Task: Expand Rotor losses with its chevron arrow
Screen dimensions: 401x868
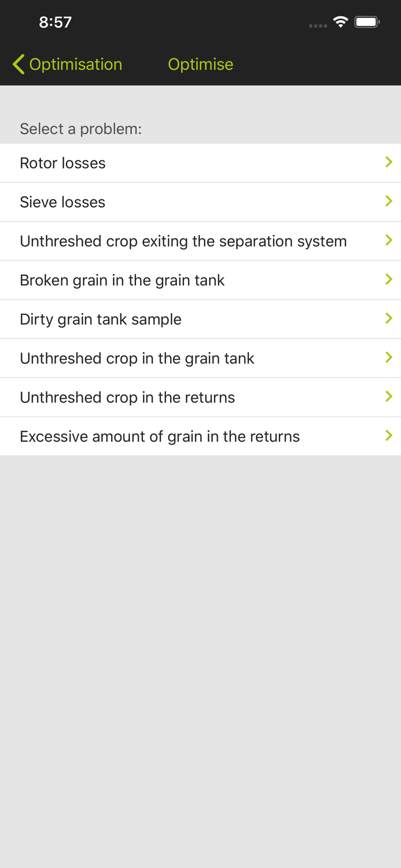Action: [x=389, y=163]
